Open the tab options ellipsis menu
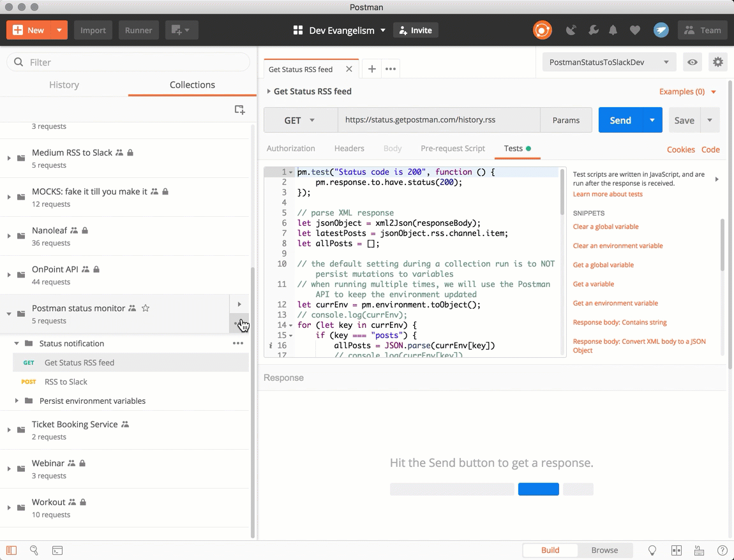The image size is (734, 560). point(391,70)
